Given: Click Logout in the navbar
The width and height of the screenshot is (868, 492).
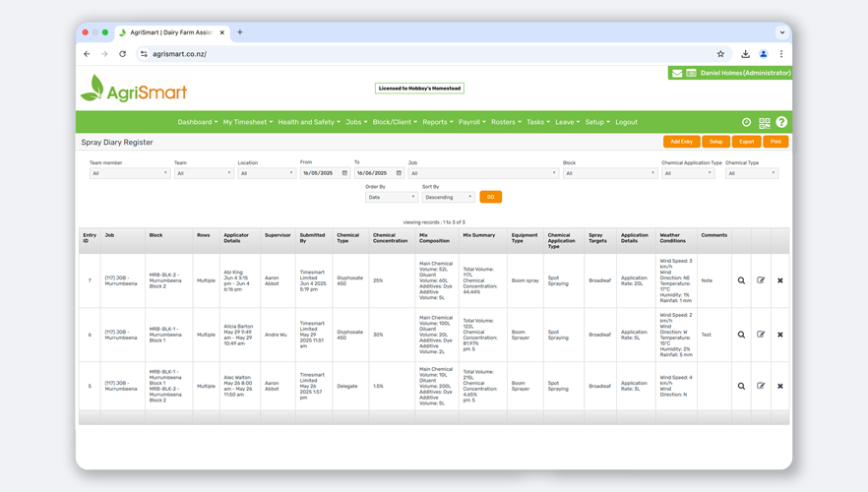Looking at the screenshot, I should [626, 122].
